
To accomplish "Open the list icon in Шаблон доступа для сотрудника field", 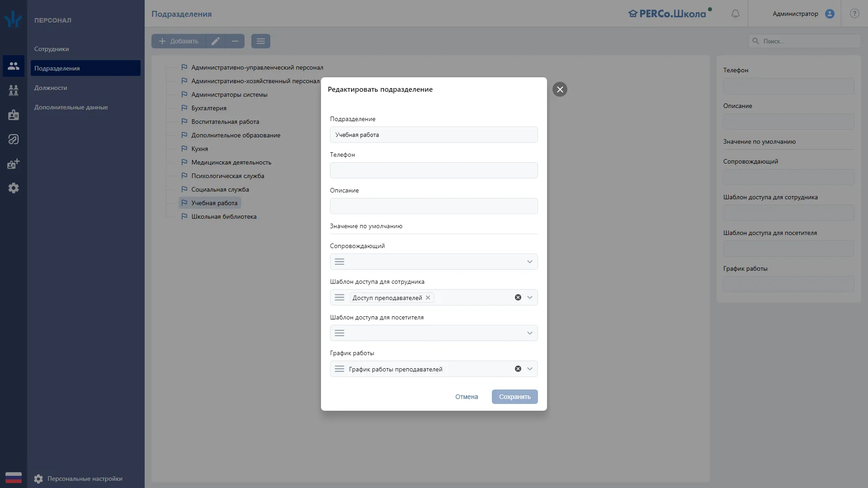I will click(x=340, y=297).
